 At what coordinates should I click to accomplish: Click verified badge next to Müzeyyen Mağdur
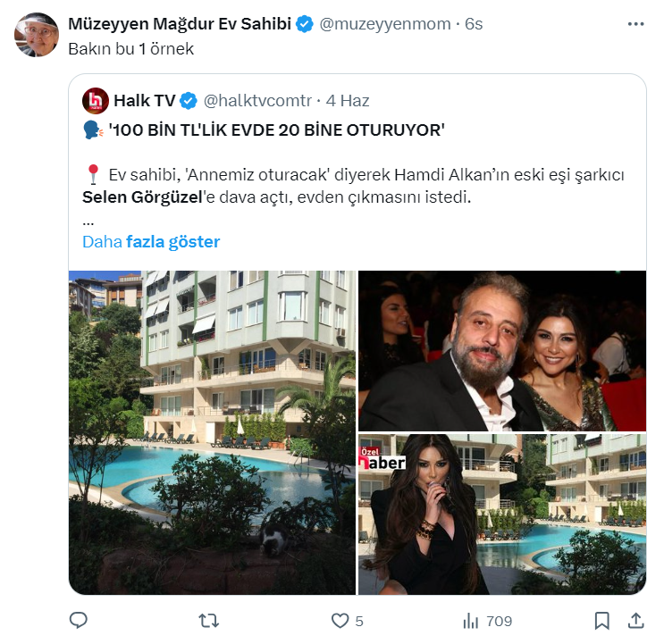coord(305,24)
